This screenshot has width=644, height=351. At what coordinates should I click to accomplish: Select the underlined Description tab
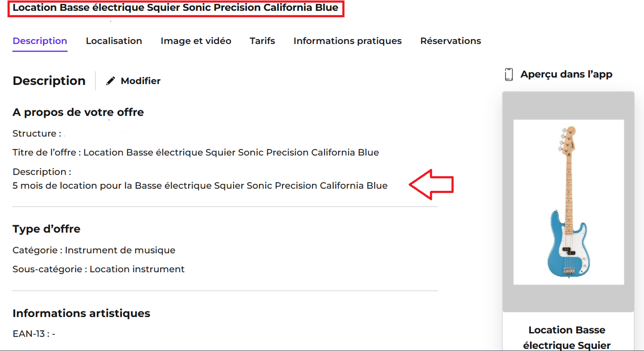[40, 42]
